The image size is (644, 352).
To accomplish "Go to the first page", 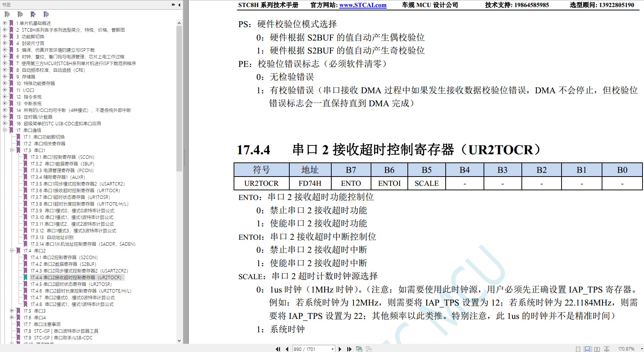I will pyautogui.click(x=278, y=349).
